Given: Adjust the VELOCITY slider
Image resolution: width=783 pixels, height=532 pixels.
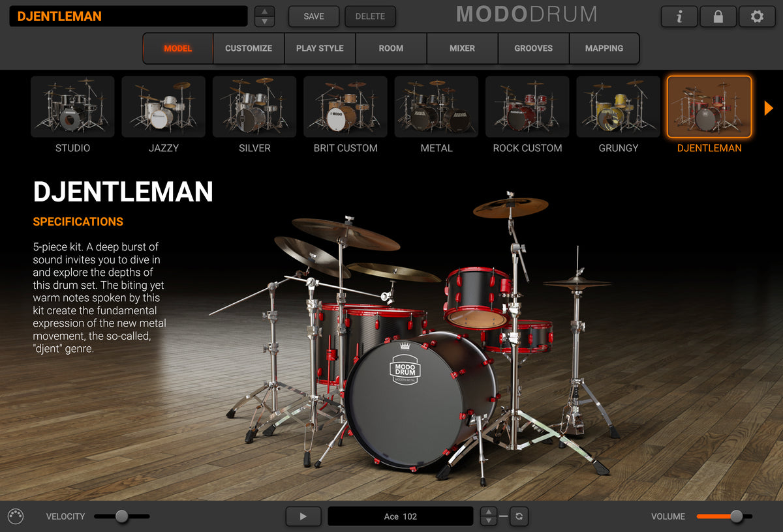Looking at the screenshot, I should pyautogui.click(x=122, y=516).
